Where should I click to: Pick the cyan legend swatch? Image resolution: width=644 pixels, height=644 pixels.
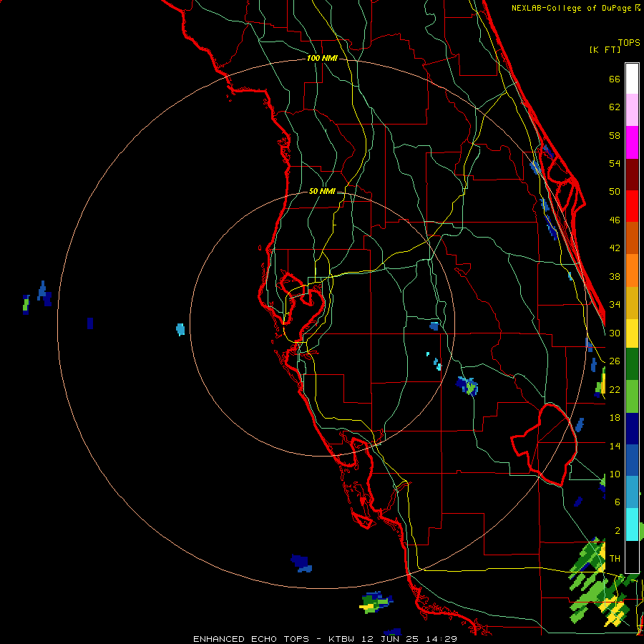[632, 525]
